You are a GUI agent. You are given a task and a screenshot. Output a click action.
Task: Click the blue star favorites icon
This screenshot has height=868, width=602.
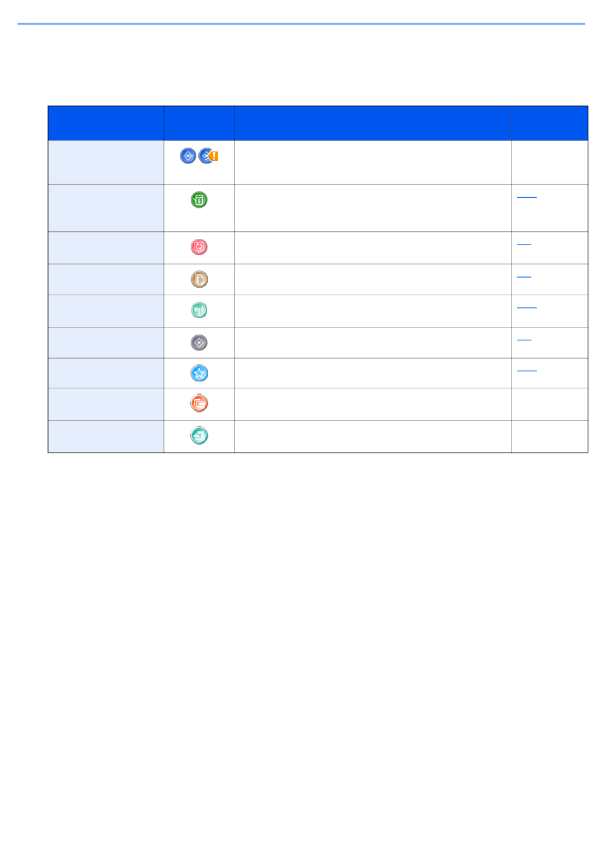pos(199,373)
